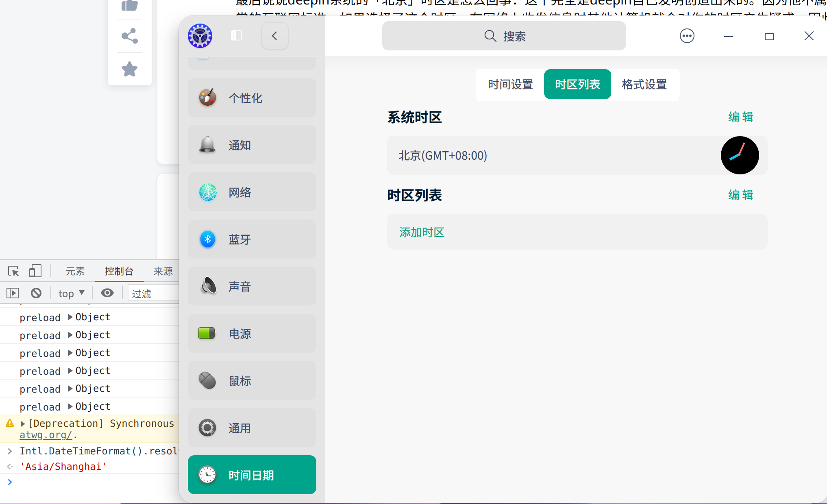Open the three-dots more options menu

(687, 36)
